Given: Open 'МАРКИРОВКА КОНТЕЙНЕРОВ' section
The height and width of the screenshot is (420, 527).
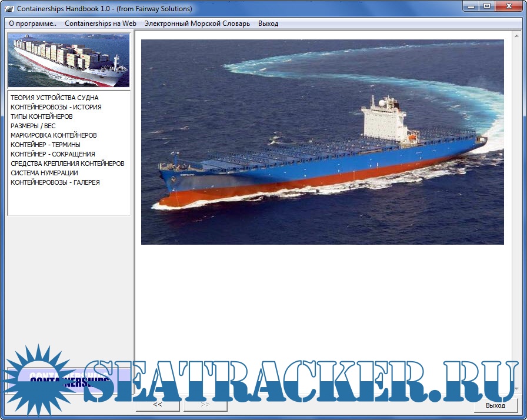Looking at the screenshot, I should pos(54,135).
